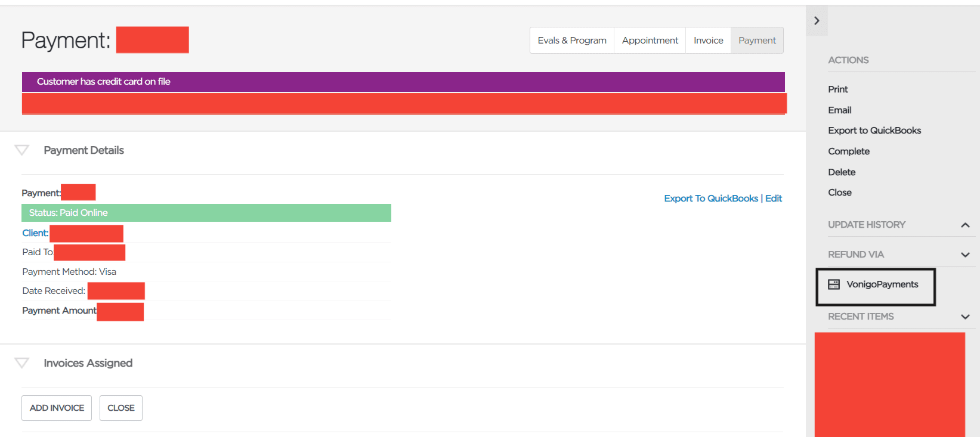Click the VonigoPayments card icon
980x437 pixels.
click(x=834, y=284)
